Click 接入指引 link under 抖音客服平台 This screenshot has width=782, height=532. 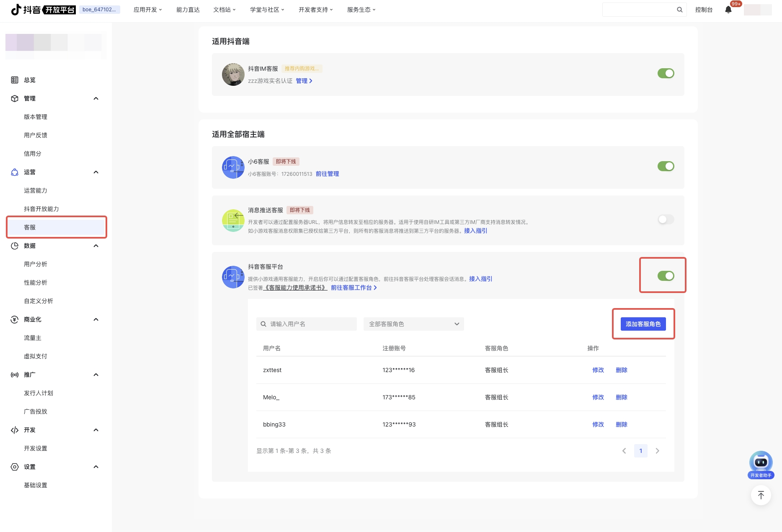481,279
